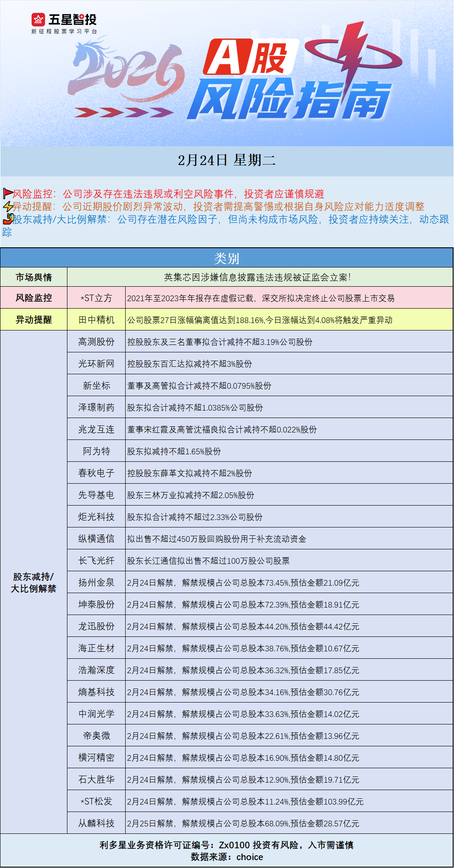Click the 兆龙互连 stock name

click(x=96, y=429)
